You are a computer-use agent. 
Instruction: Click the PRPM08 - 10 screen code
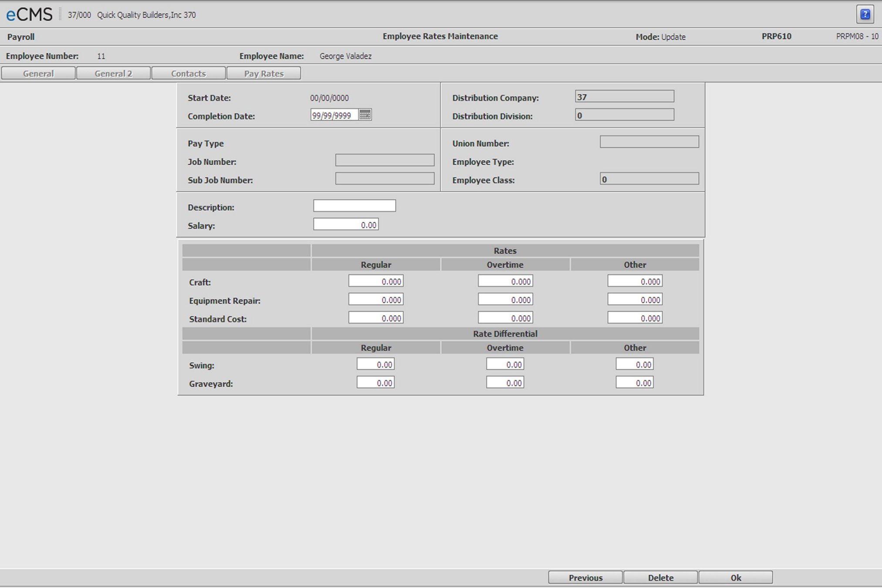(857, 37)
